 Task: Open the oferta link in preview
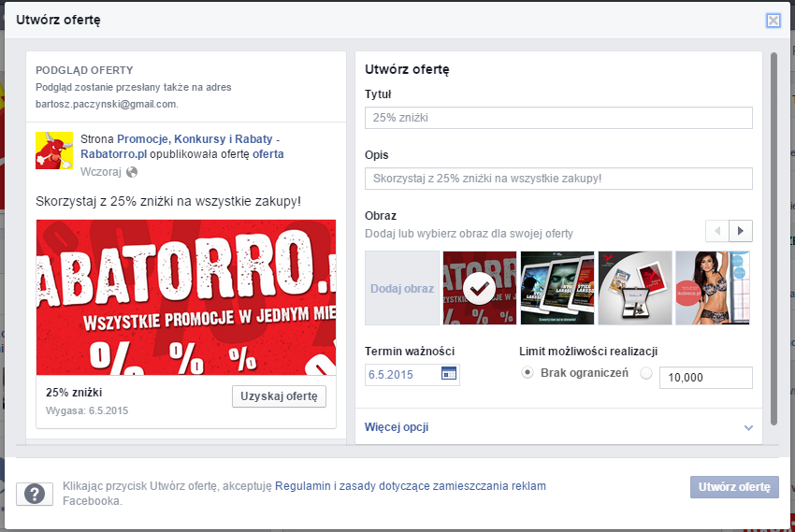[268, 154]
